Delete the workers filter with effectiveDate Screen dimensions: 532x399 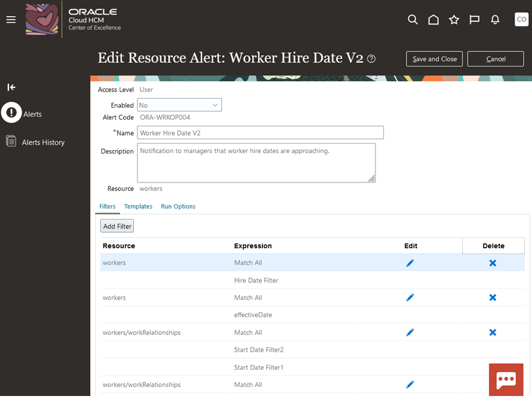point(493,297)
